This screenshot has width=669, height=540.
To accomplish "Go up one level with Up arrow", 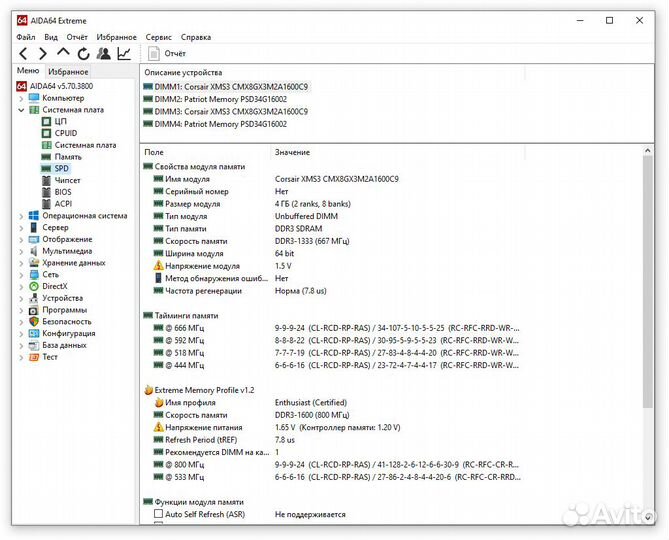I will [x=63, y=53].
